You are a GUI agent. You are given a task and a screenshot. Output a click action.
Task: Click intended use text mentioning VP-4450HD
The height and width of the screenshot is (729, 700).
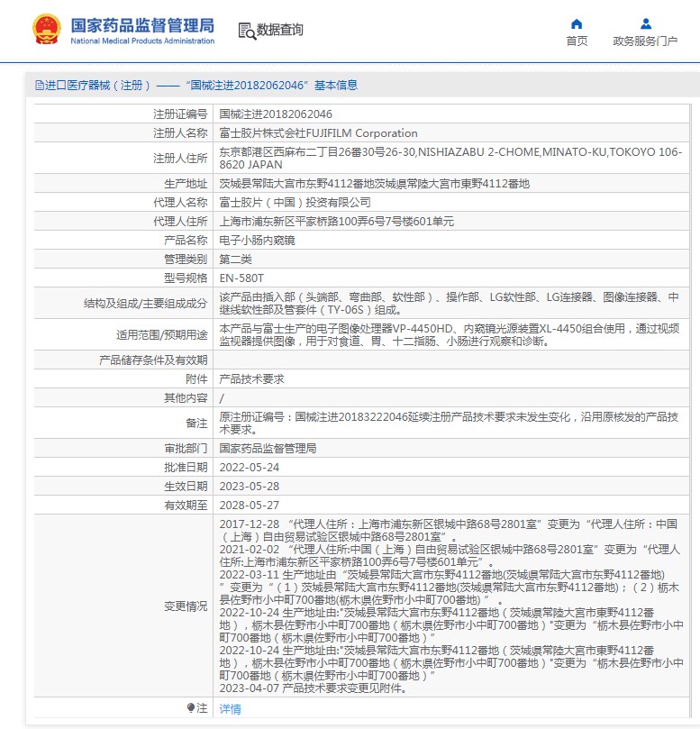tap(450, 334)
